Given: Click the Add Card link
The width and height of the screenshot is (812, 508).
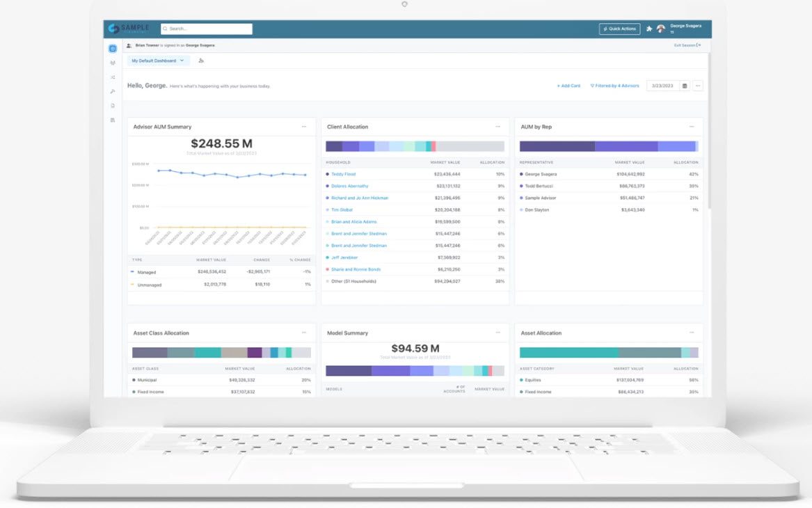Looking at the screenshot, I should tap(568, 86).
